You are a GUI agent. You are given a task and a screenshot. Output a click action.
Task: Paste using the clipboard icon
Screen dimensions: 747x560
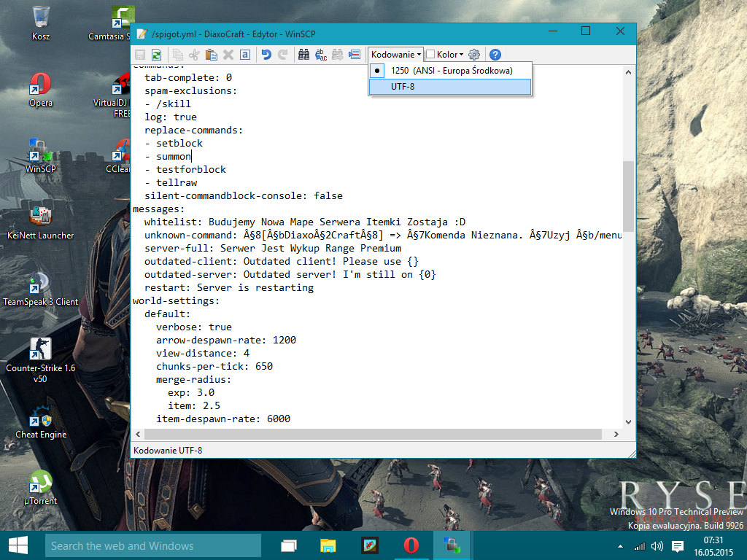pyautogui.click(x=211, y=55)
